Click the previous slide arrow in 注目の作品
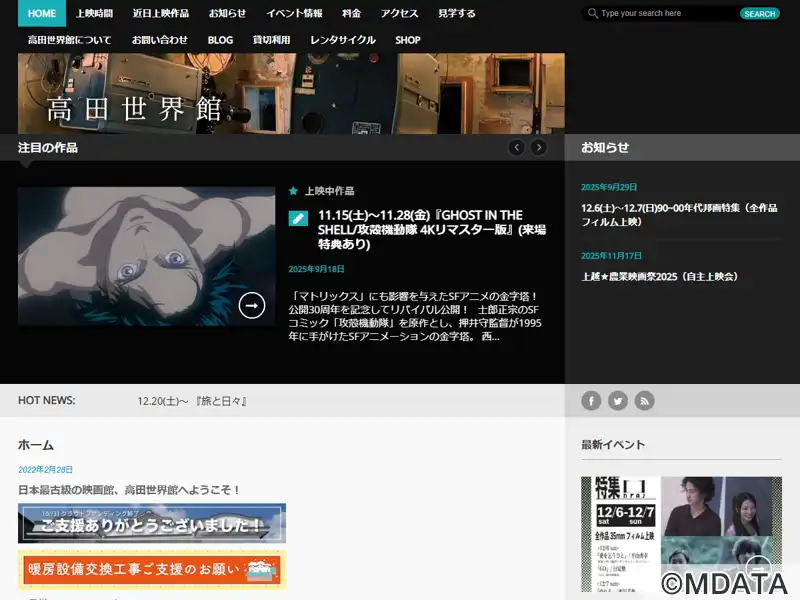 click(516, 147)
